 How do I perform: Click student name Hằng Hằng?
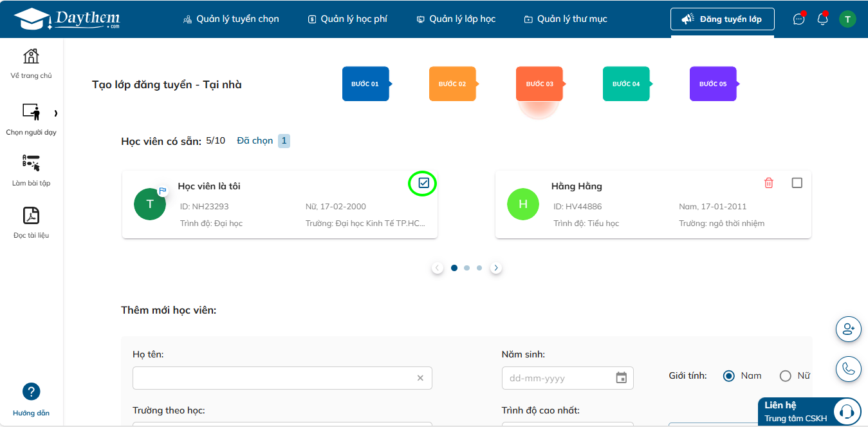point(577,186)
